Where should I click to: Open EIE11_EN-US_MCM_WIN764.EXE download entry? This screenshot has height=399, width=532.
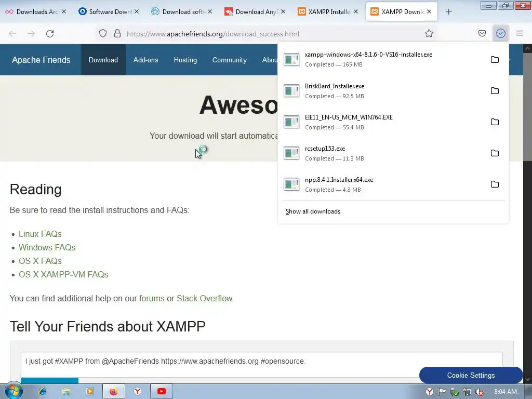pyautogui.click(x=383, y=122)
